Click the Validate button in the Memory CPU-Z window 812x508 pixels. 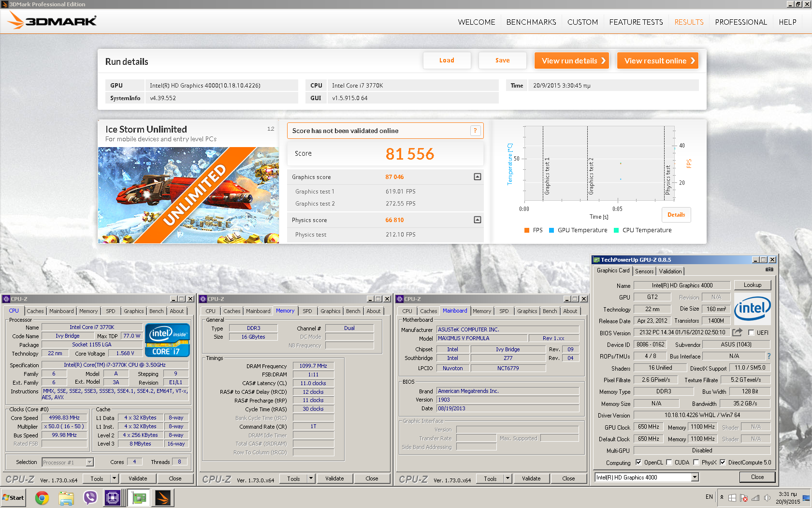click(x=334, y=478)
